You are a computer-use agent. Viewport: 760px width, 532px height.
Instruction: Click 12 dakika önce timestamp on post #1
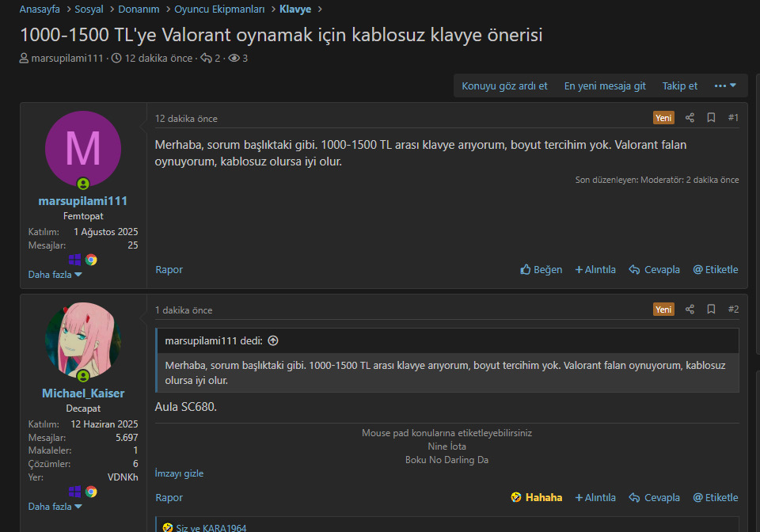tap(186, 119)
